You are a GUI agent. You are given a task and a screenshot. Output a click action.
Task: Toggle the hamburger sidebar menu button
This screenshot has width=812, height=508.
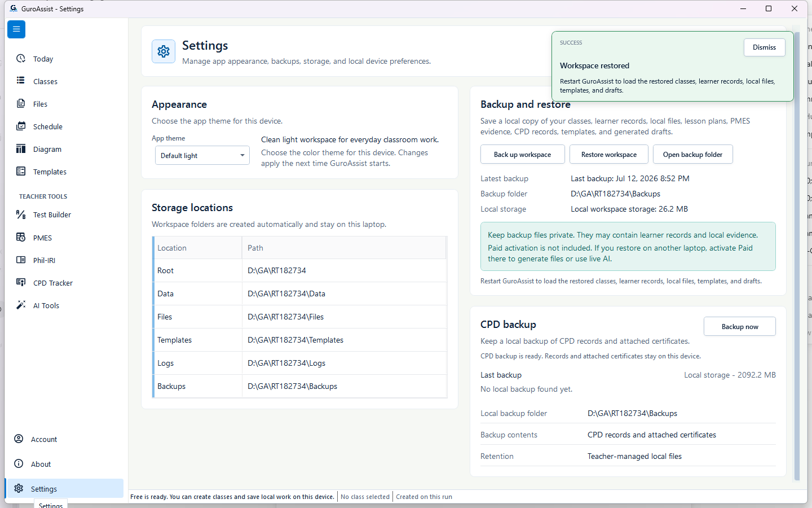(x=16, y=29)
